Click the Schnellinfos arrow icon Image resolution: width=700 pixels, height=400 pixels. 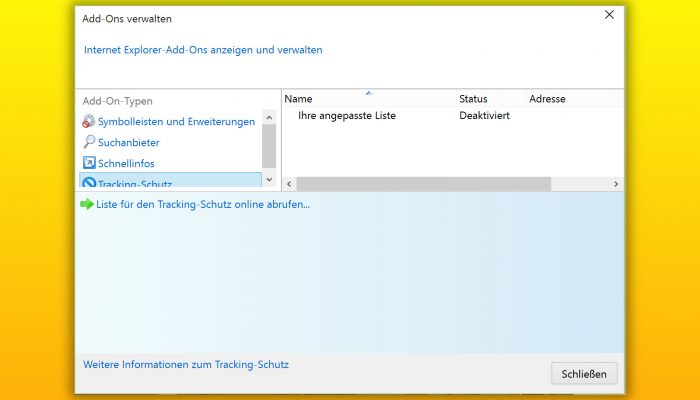(x=89, y=162)
